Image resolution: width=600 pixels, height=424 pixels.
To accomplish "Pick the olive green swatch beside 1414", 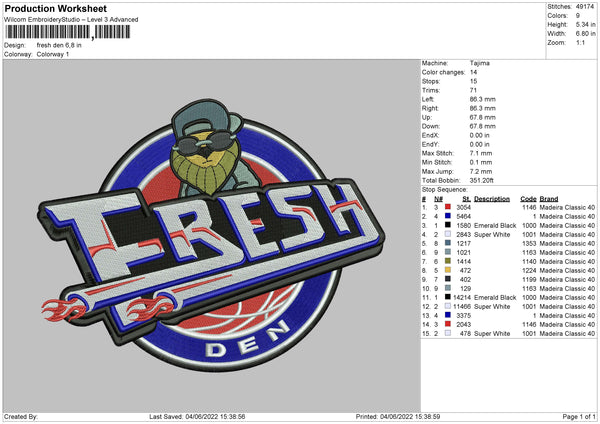I will click(x=447, y=261).
